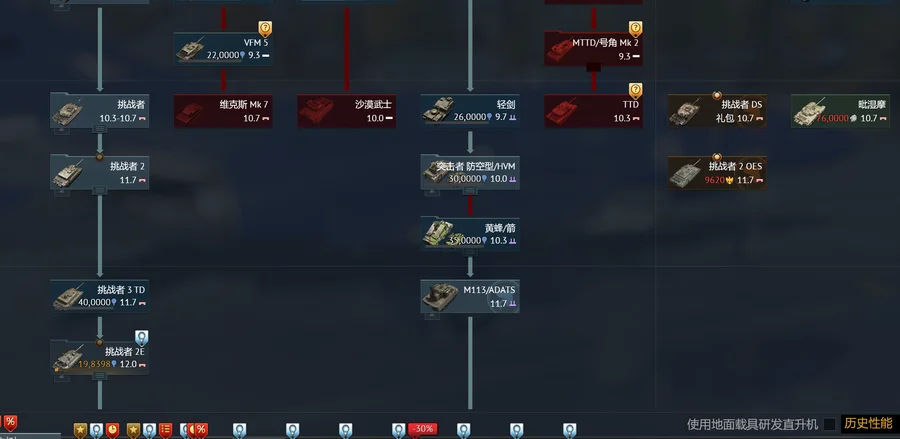Click the red percent badge at far left
This screenshot has width=900, height=439.
(10, 422)
